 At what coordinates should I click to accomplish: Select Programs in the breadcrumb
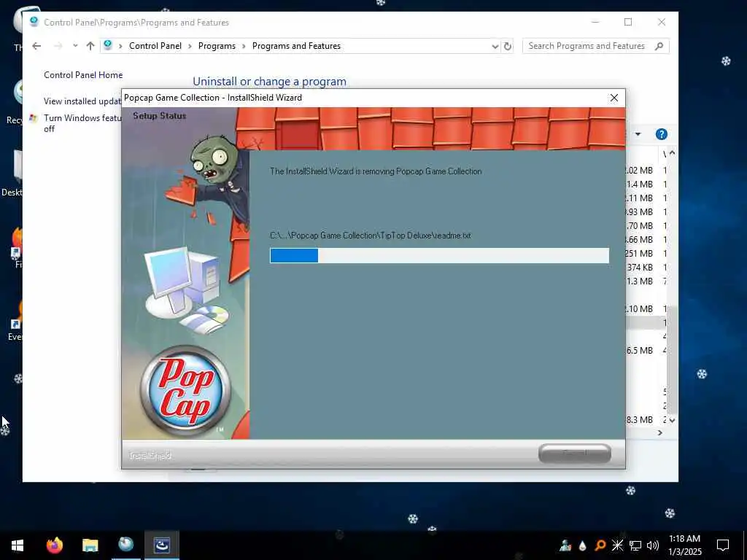(217, 46)
